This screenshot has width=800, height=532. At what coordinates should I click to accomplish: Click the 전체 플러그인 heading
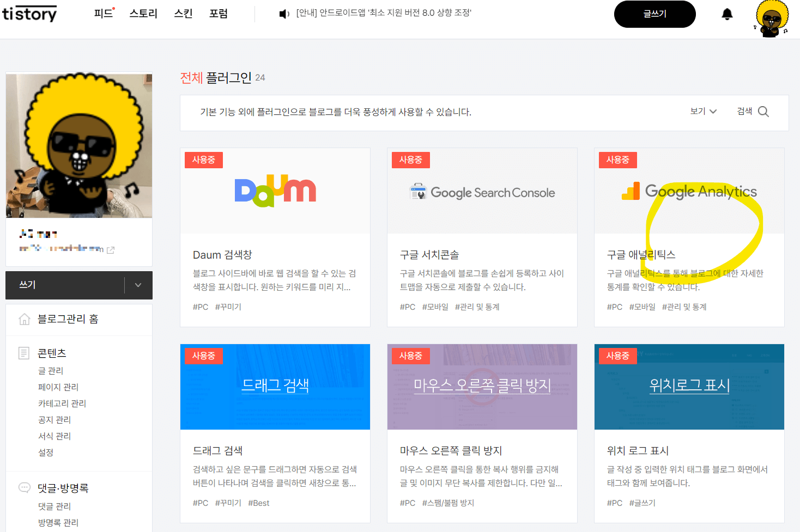tap(216, 78)
